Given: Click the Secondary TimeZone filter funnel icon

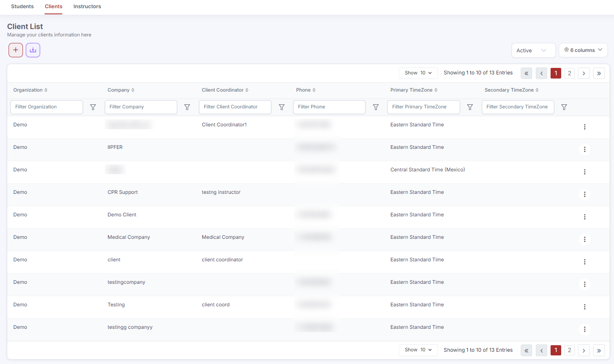Looking at the screenshot, I should click(564, 107).
